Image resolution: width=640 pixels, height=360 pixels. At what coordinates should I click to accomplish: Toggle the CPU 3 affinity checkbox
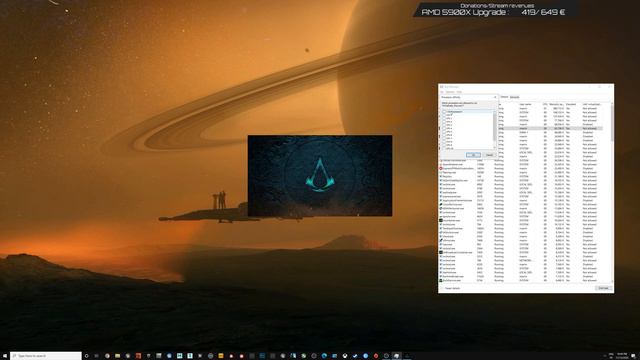(x=444, y=125)
